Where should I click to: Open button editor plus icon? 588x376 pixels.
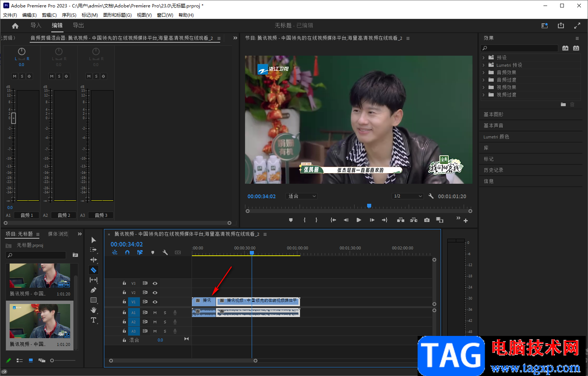[465, 221]
